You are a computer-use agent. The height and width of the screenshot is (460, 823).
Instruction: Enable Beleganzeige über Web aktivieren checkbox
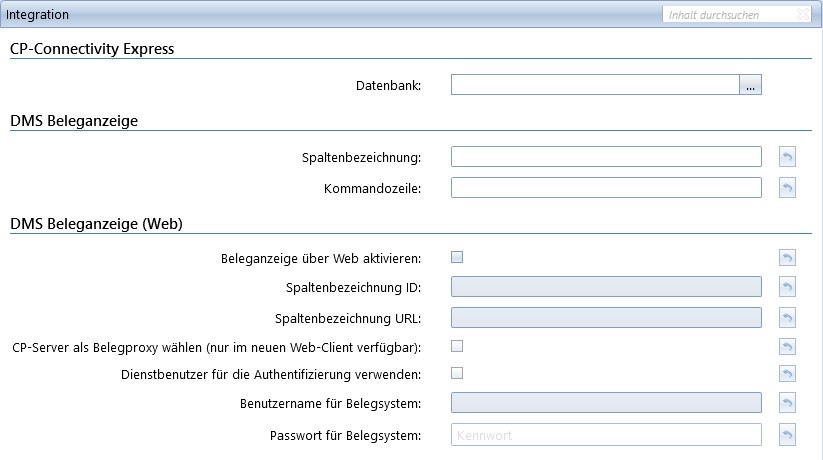[x=457, y=257]
